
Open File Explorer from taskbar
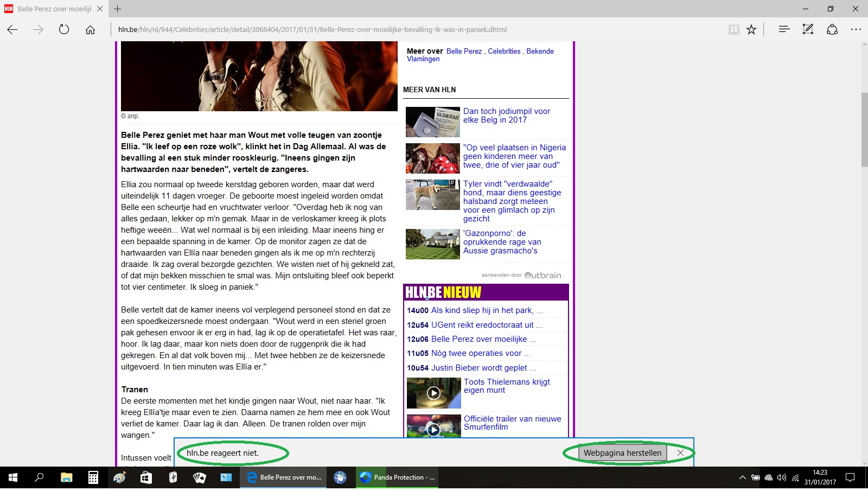point(66,477)
